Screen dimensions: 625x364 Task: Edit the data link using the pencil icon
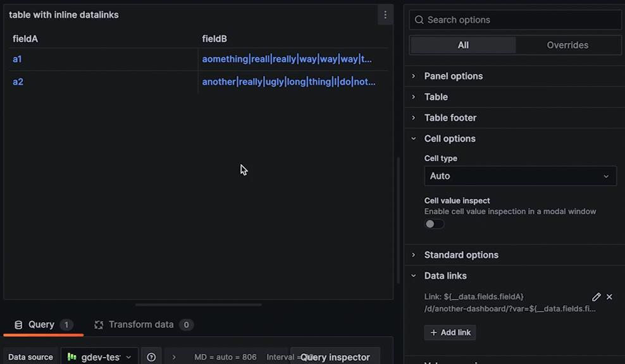pos(596,296)
